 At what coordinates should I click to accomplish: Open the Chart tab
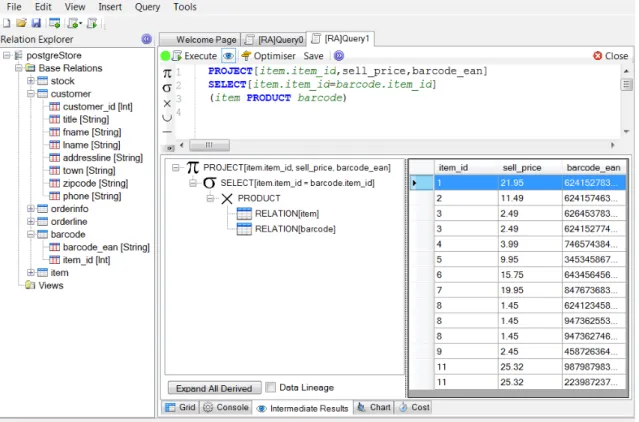pyautogui.click(x=374, y=407)
